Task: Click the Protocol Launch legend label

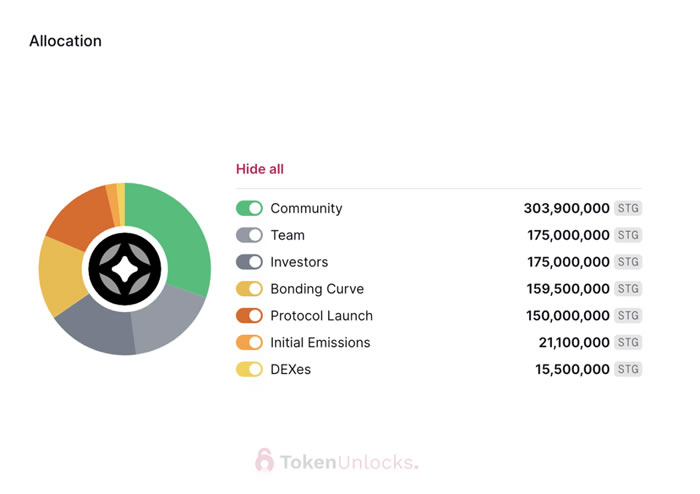Action: tap(321, 316)
